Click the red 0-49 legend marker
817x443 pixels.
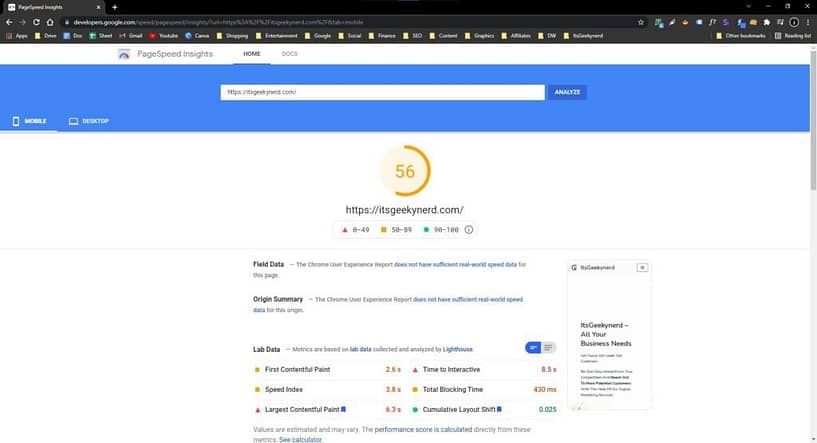(x=344, y=230)
